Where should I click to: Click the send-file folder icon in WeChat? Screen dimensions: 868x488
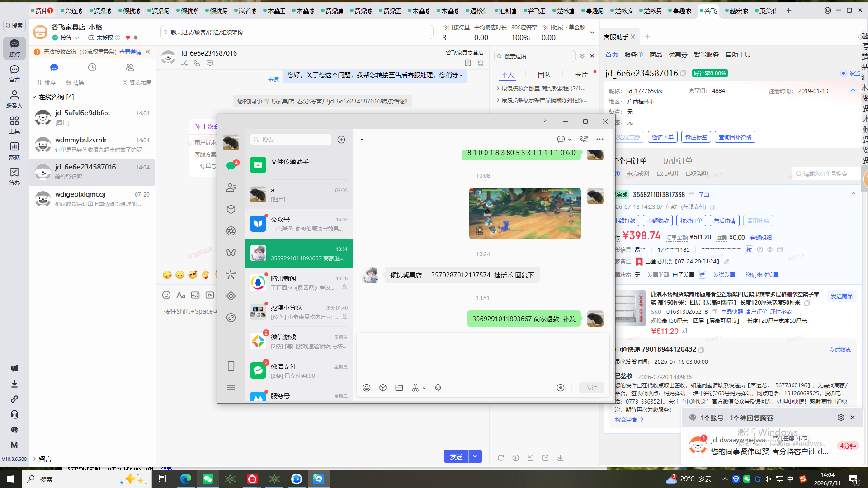(x=399, y=388)
